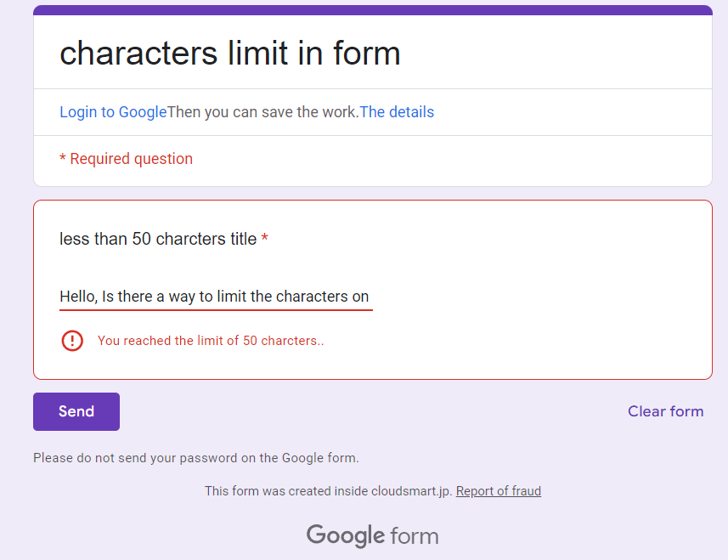Click the '* Required question' notice

(126, 159)
